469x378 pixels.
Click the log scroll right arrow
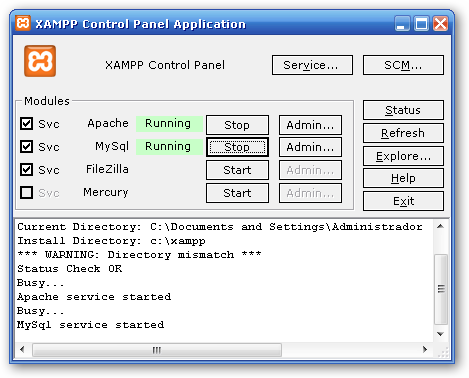425,349
